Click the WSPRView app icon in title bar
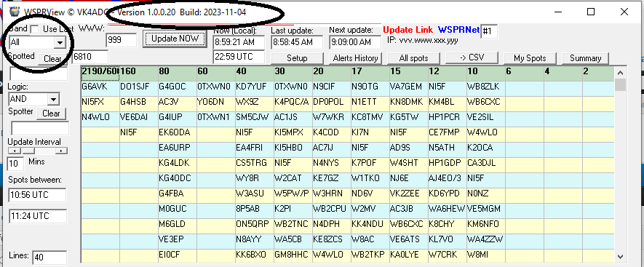This screenshot has width=644, height=267. (14, 12)
